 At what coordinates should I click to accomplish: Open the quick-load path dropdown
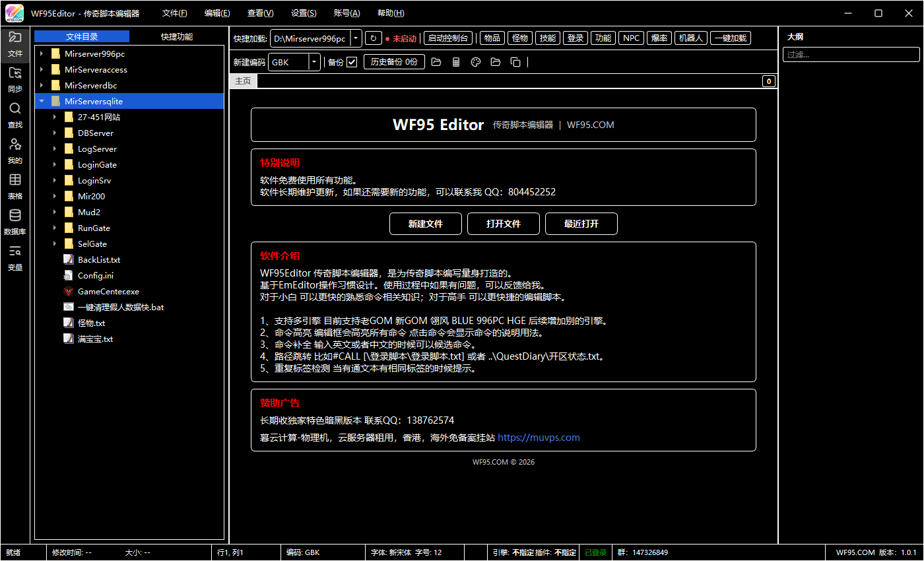click(x=356, y=38)
